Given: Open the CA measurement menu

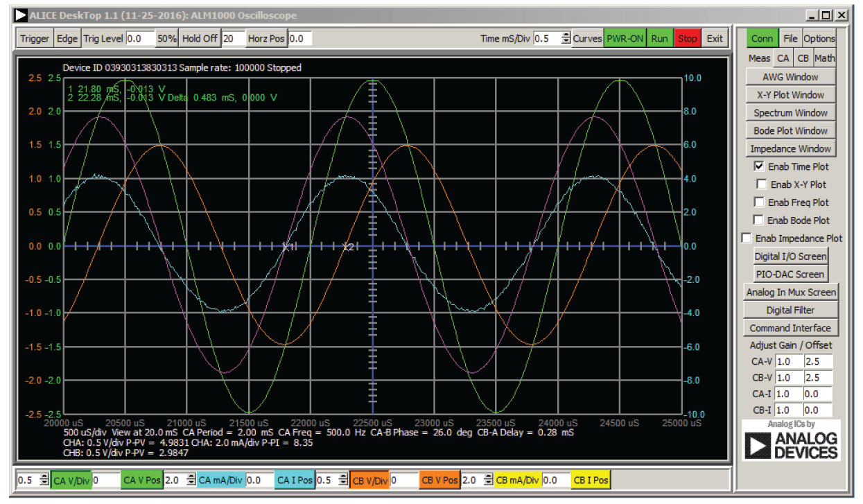Looking at the screenshot, I should [x=783, y=58].
